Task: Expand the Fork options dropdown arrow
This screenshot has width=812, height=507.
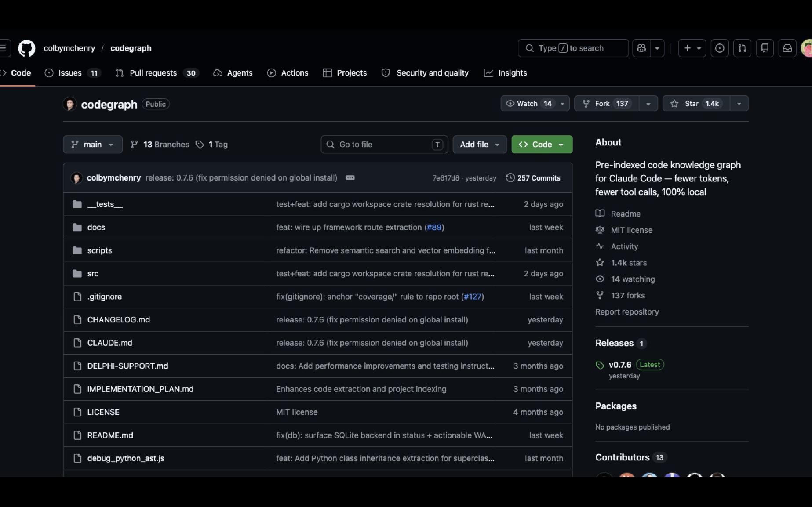Action: click(x=648, y=104)
